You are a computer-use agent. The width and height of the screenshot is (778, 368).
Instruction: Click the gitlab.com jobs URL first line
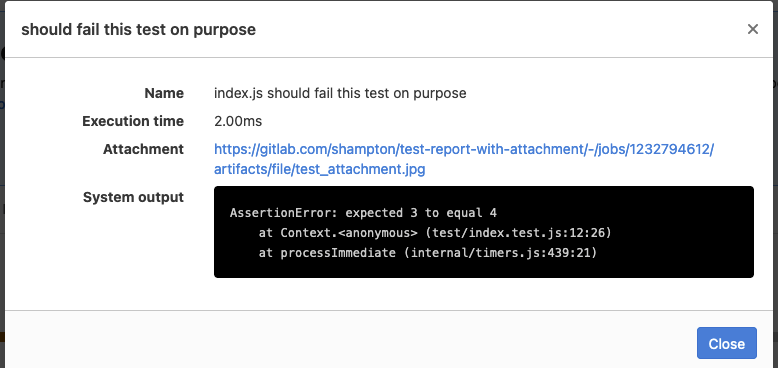(x=464, y=149)
